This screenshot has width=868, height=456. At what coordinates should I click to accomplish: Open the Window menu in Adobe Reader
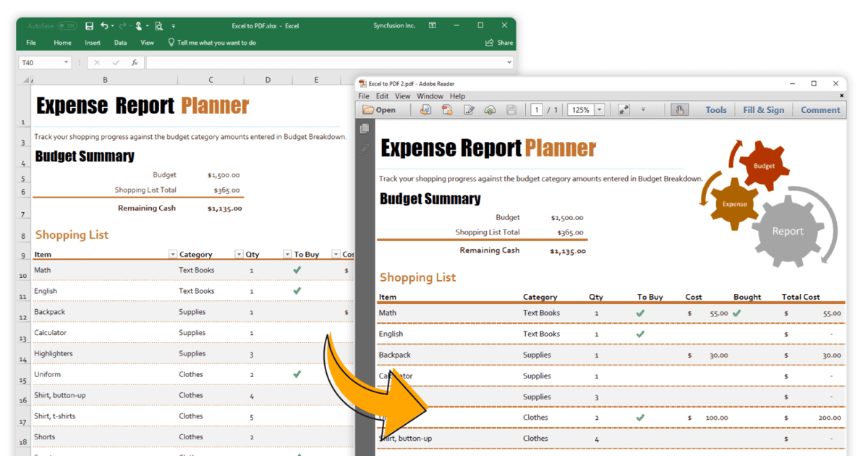coord(430,96)
